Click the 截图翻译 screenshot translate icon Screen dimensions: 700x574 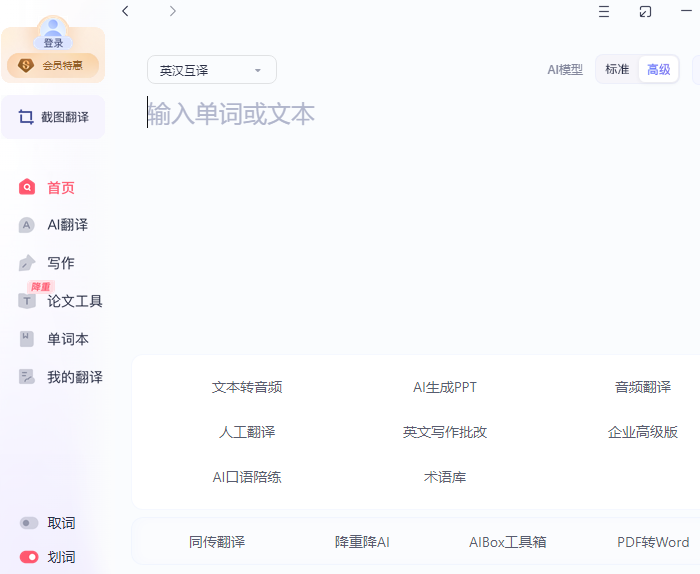click(26, 117)
